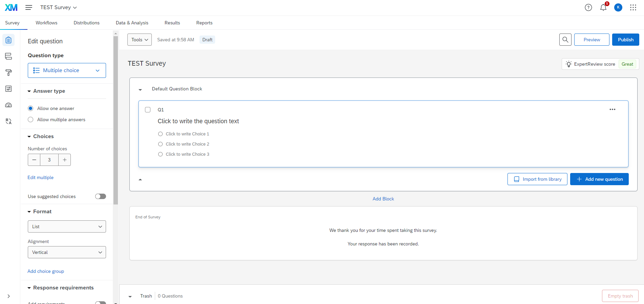The width and height of the screenshot is (644, 304).
Task: Switch to the Survey tab
Action: coord(12,23)
